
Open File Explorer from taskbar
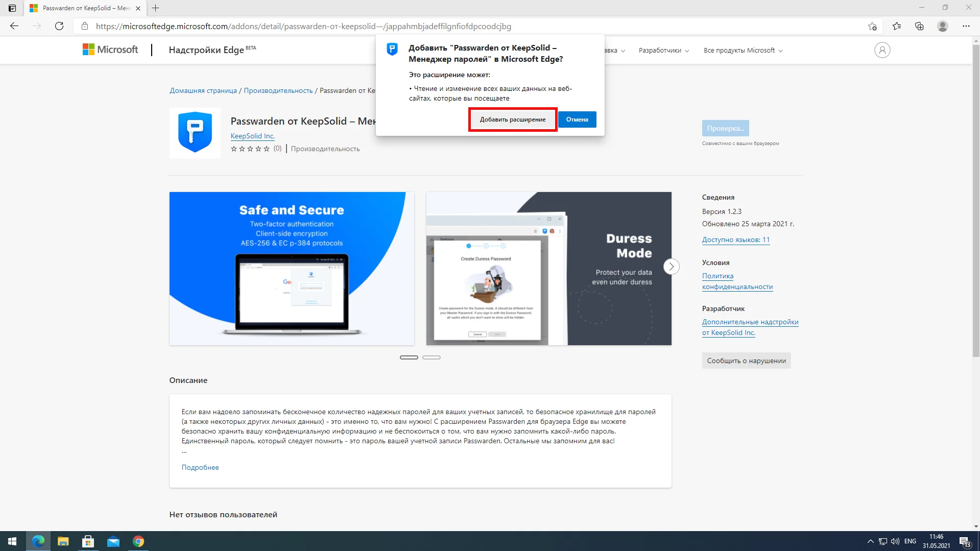tap(63, 541)
